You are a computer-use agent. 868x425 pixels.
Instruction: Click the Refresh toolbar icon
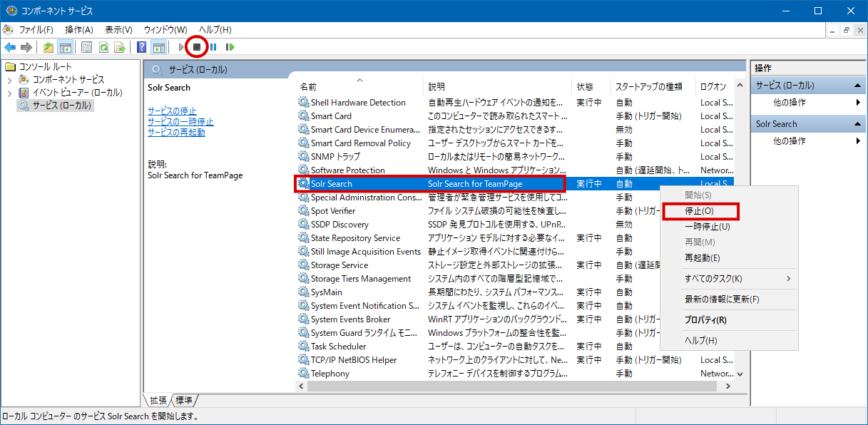coord(103,47)
